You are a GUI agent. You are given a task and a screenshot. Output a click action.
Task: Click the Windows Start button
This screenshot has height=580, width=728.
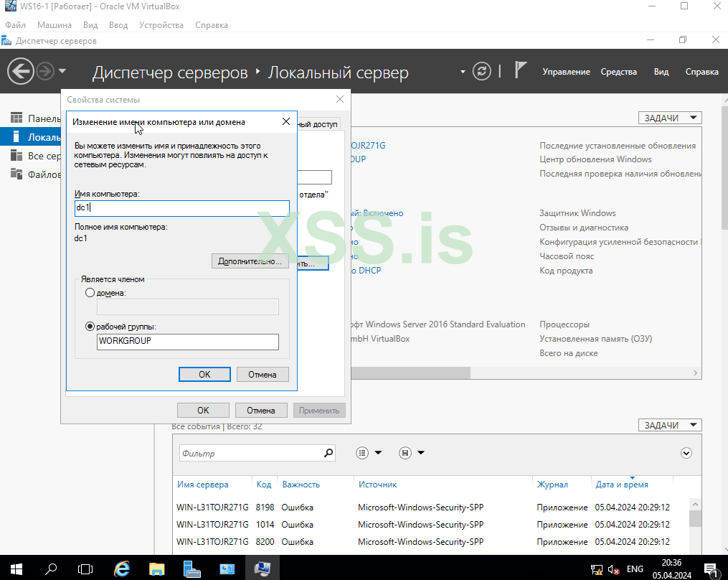[x=16, y=569]
